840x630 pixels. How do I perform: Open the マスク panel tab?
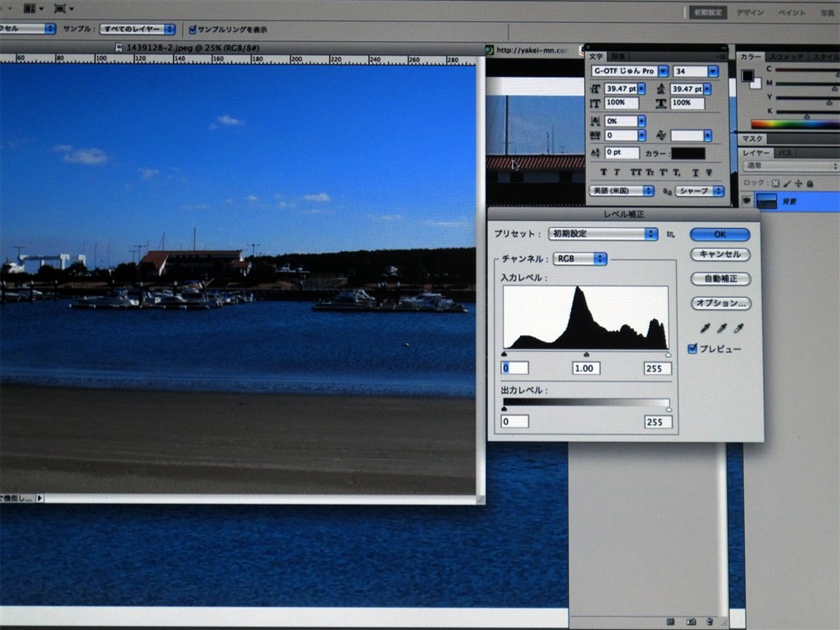[752, 139]
